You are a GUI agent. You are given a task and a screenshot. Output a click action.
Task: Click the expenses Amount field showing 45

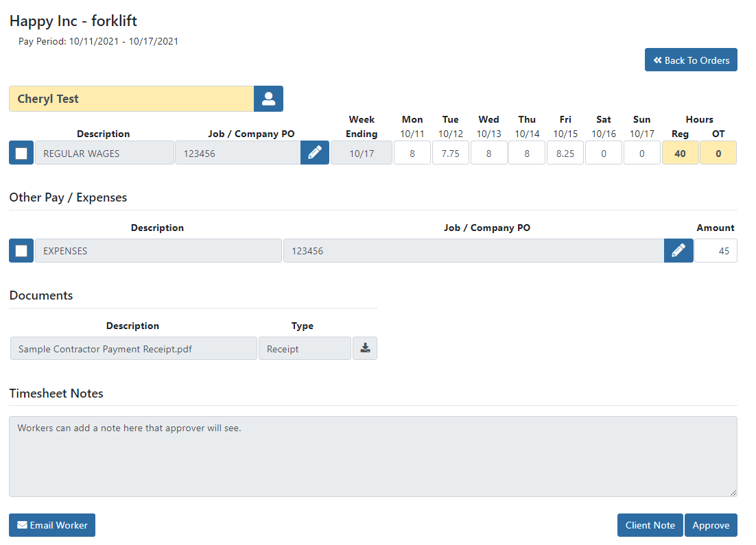click(x=716, y=251)
